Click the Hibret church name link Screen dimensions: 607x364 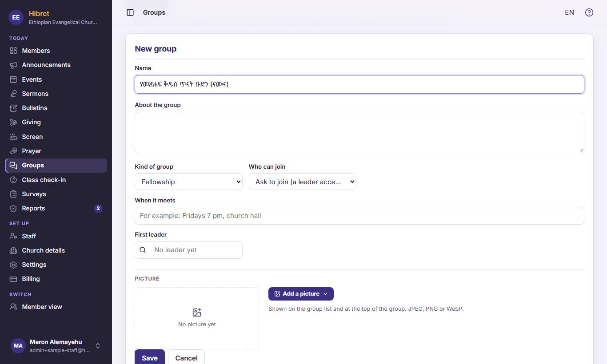tap(39, 13)
